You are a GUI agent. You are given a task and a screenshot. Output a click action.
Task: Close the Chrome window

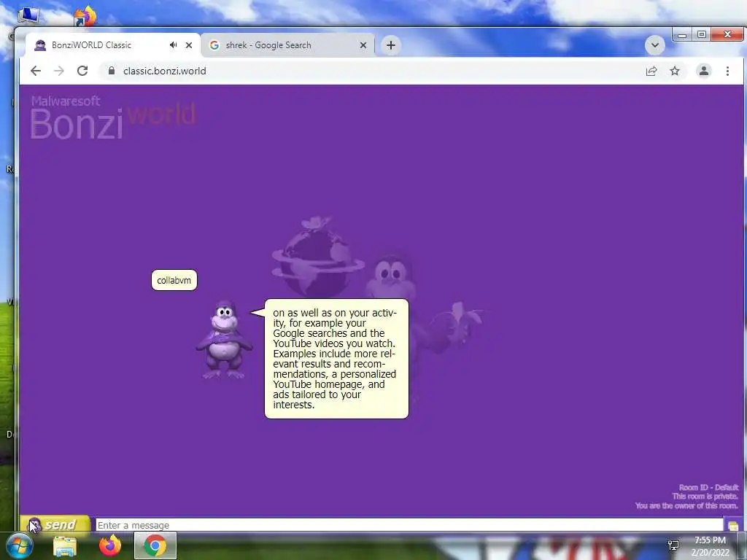pos(727,34)
